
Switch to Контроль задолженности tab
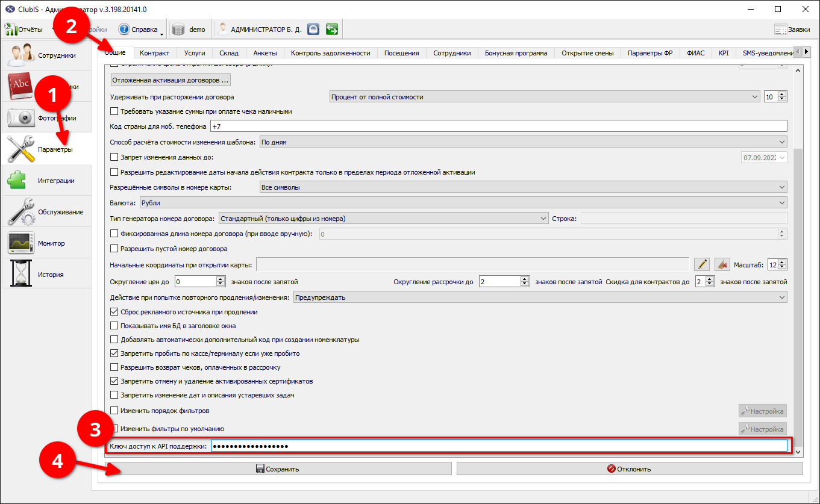[x=330, y=53]
